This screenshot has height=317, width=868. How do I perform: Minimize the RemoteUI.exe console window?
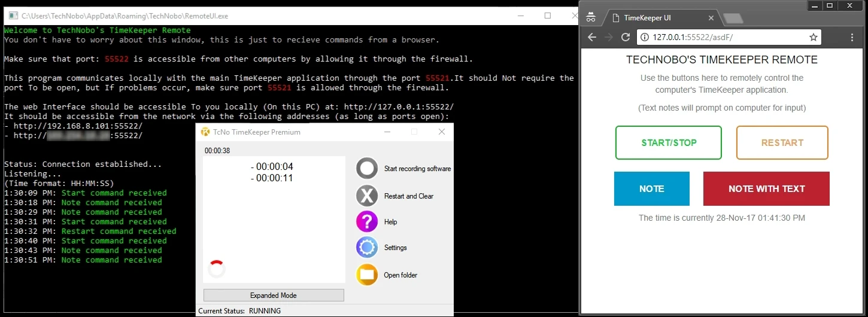coord(520,16)
